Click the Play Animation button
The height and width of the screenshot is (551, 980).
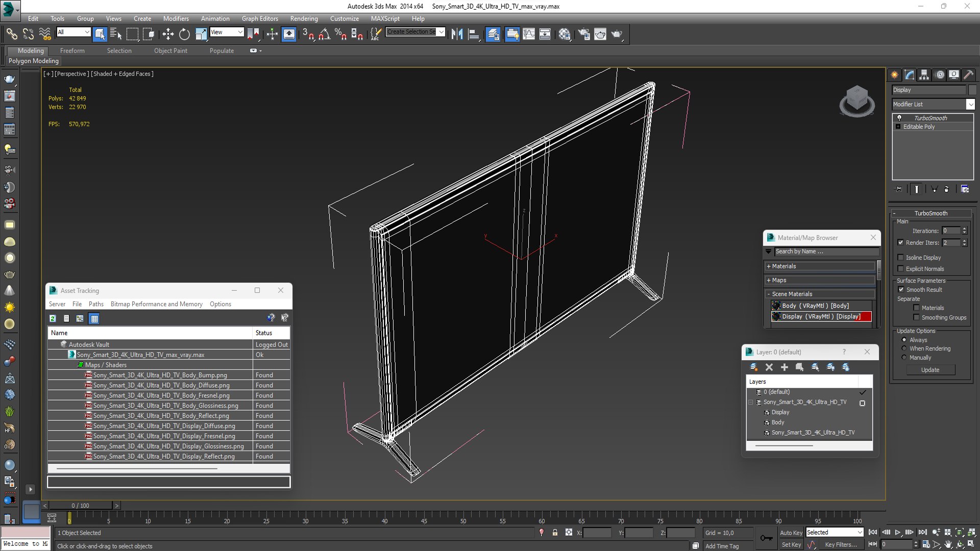898,532
